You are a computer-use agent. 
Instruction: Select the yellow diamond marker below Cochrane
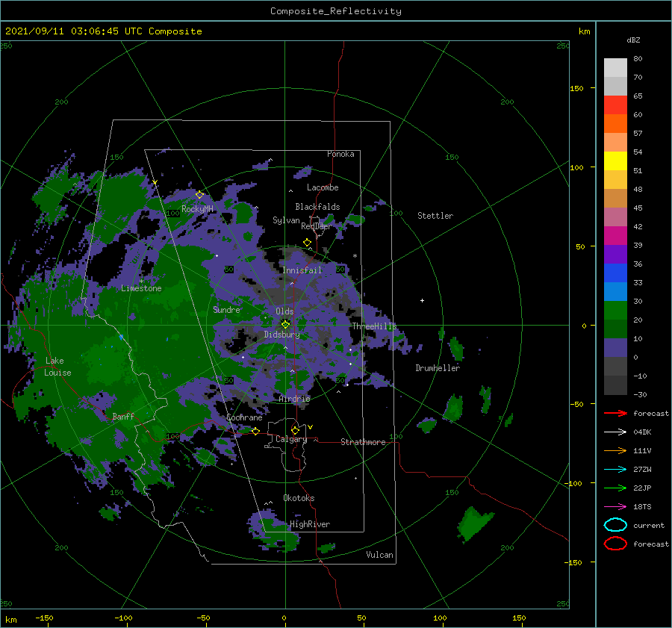coord(255,431)
